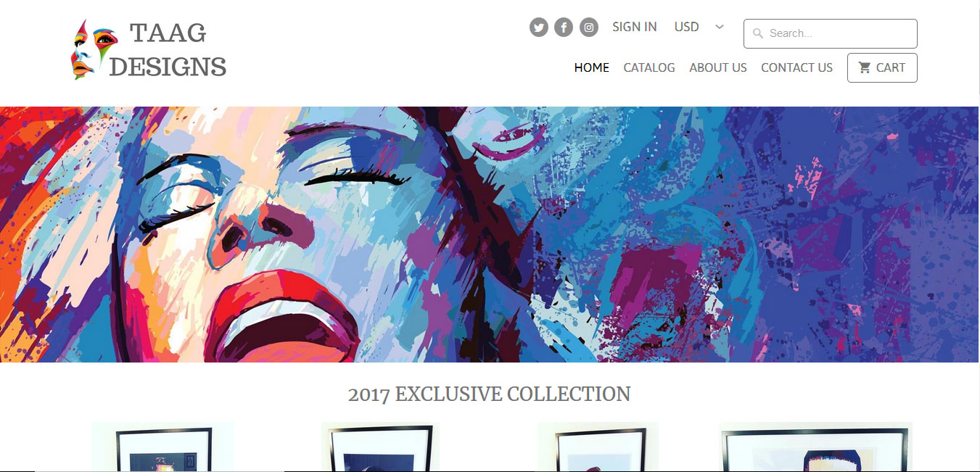Go to the HOME menu item
The height and width of the screenshot is (472, 980).
click(592, 67)
